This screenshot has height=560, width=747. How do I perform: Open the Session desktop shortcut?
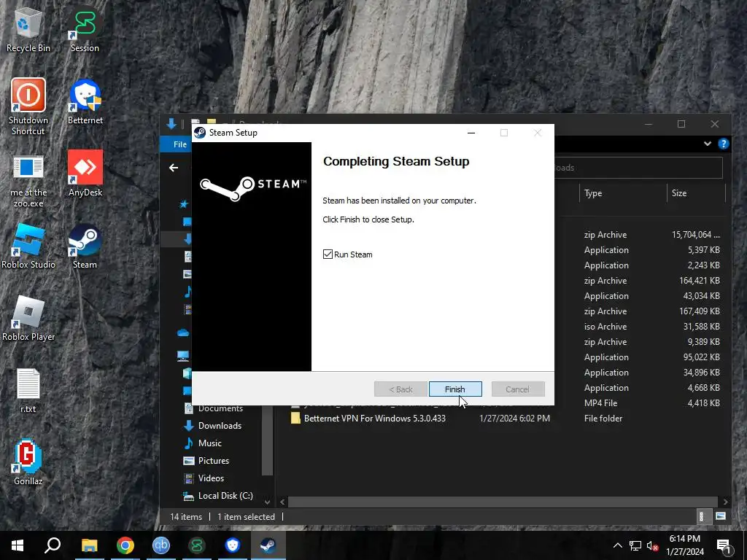pyautogui.click(x=85, y=29)
